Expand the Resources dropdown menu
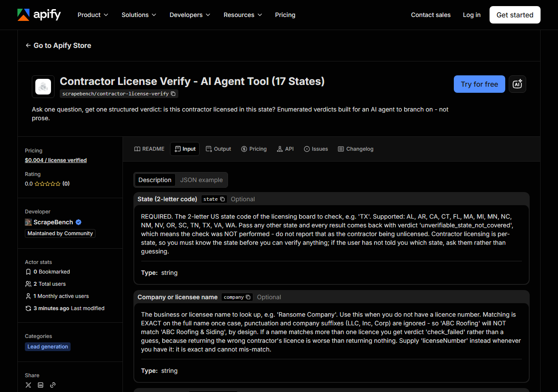Screen dimensions: 558x392 point(243,15)
